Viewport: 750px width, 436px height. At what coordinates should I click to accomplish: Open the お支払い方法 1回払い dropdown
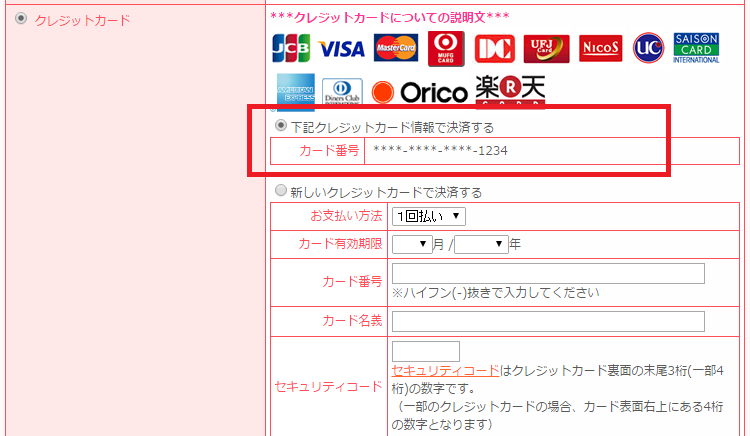429,216
